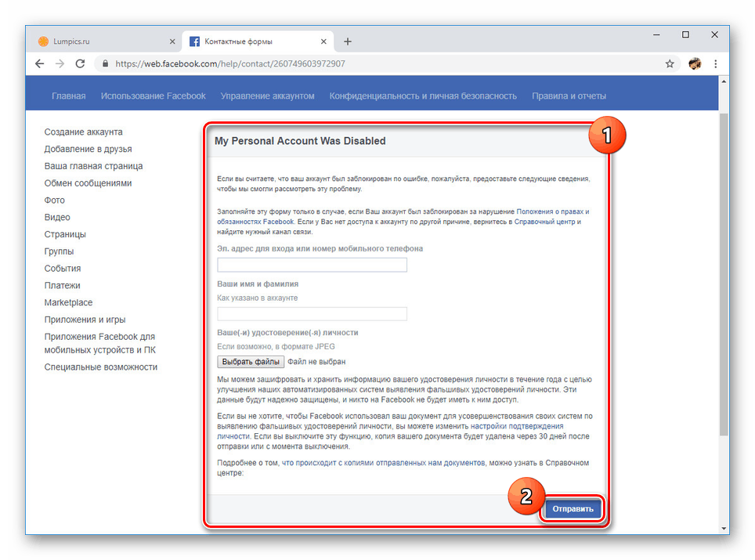Open Страницы sidebar link
The image size is (755, 560).
pyautogui.click(x=65, y=234)
